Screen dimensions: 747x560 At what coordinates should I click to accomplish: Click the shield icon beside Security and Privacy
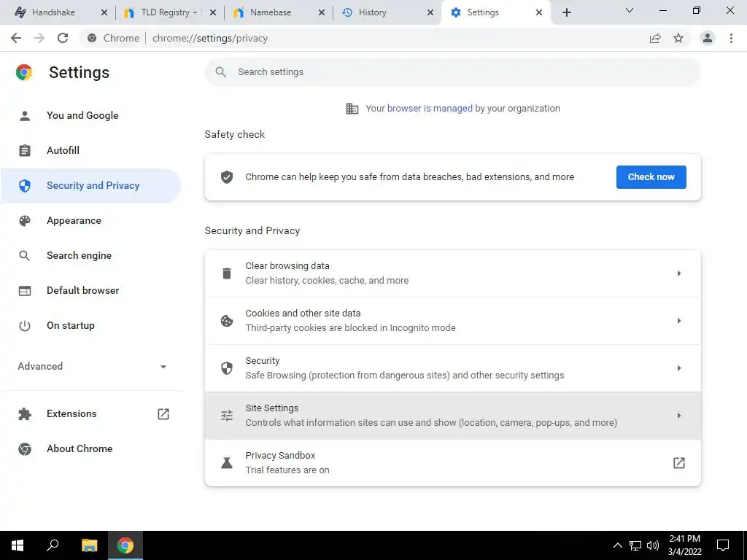pyautogui.click(x=25, y=186)
